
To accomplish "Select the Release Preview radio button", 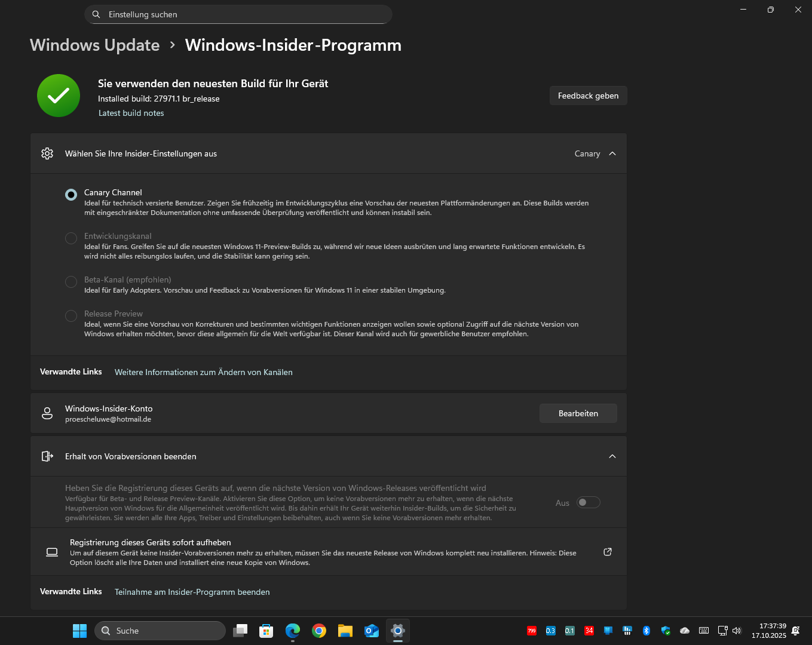I will click(71, 316).
